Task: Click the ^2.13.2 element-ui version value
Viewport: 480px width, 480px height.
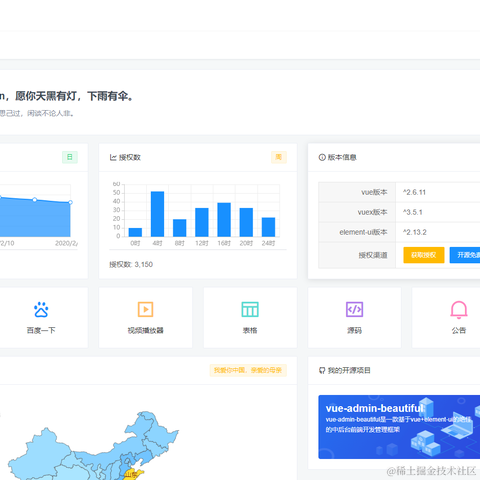Action: pos(414,232)
